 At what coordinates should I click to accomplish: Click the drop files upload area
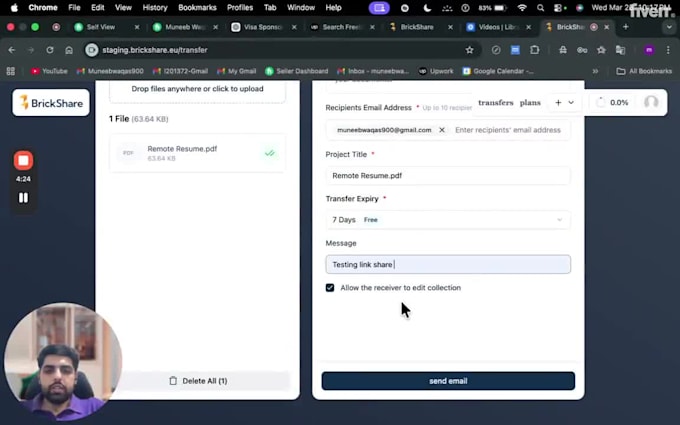(197, 89)
